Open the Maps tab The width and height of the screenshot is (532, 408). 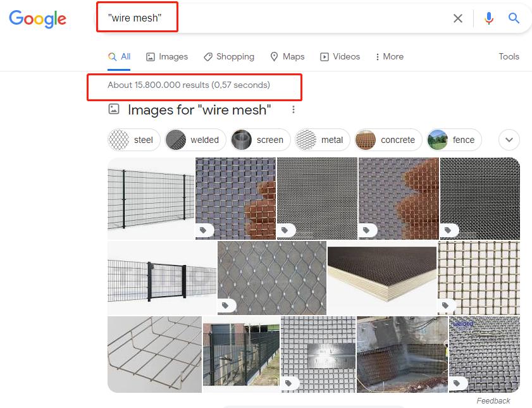(x=287, y=56)
